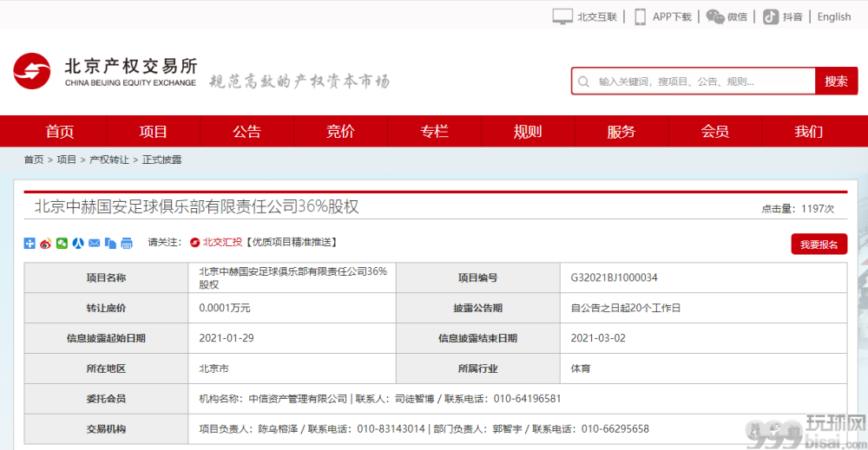Open the 公告 navigation tab
This screenshot has height=450, width=868.
(247, 131)
